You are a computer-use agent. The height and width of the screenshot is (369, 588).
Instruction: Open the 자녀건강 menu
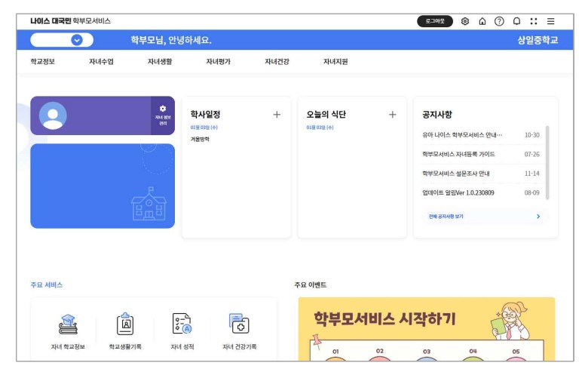(x=277, y=62)
